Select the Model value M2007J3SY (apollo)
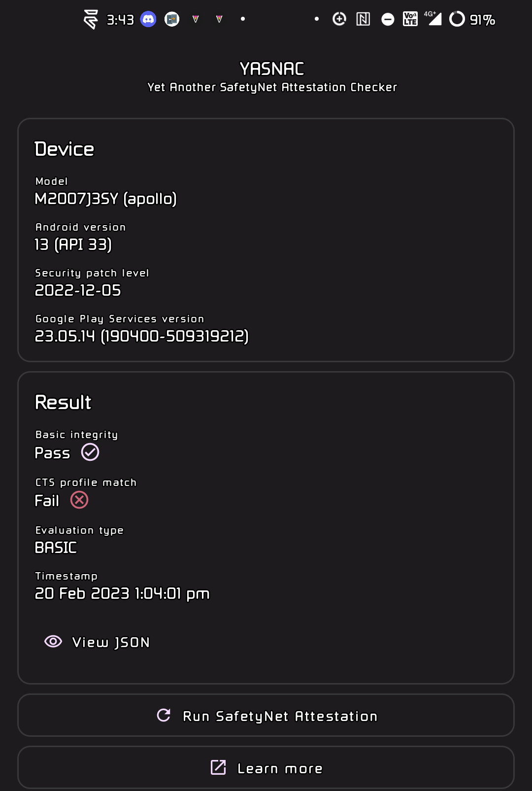 tap(106, 199)
